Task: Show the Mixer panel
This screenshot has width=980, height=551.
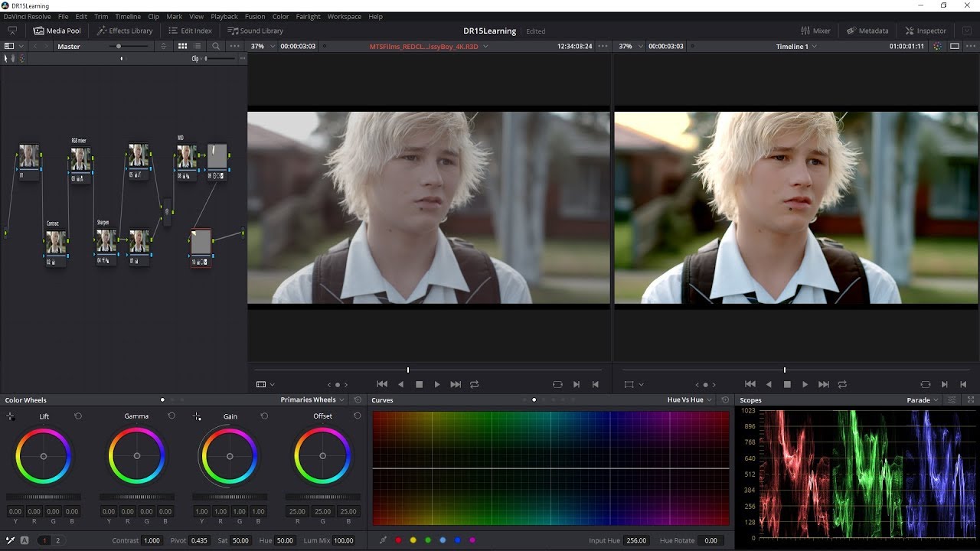Action: (815, 31)
